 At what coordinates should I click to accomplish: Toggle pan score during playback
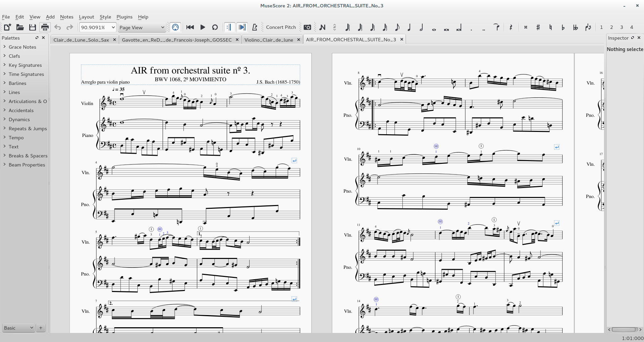[242, 27]
